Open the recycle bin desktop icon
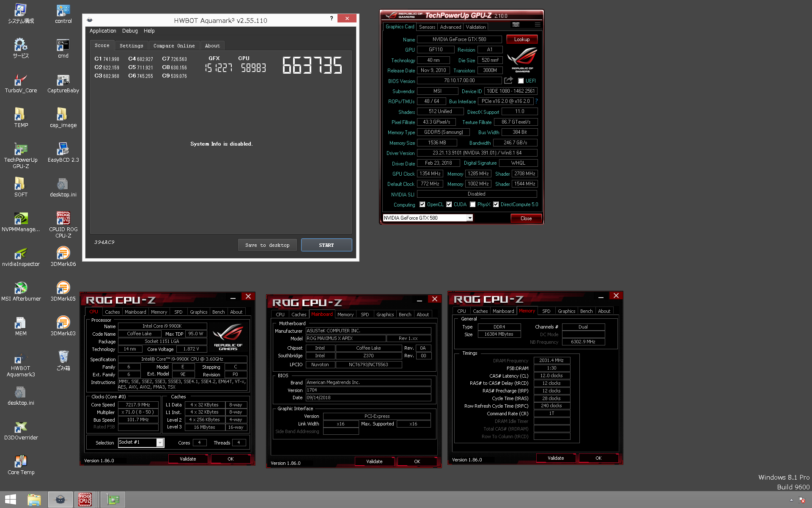 click(63, 361)
